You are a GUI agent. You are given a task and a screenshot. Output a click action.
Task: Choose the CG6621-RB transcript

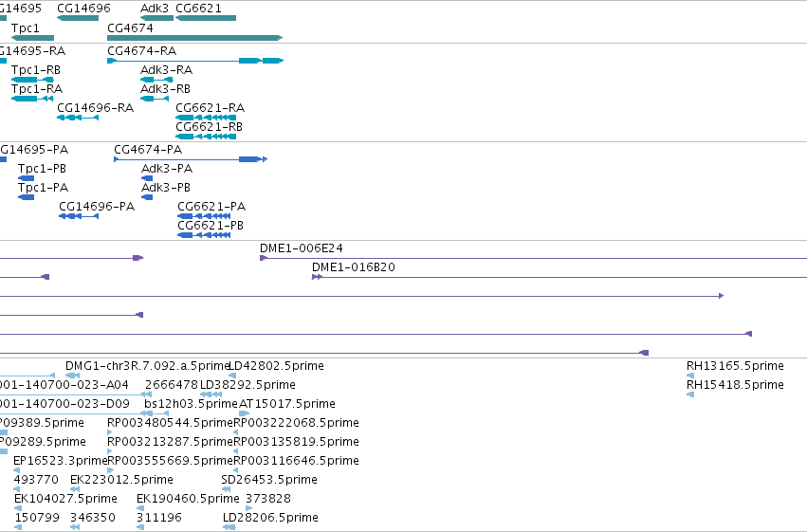click(x=206, y=137)
